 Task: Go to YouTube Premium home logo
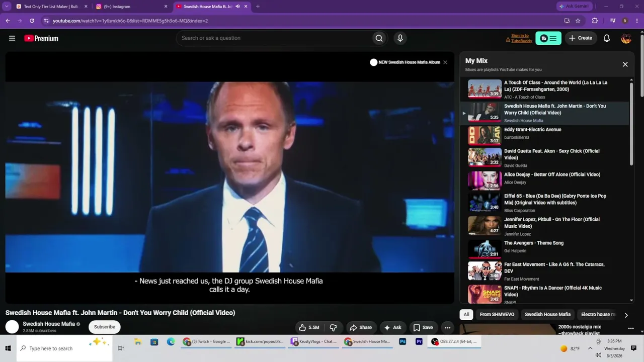[41, 38]
